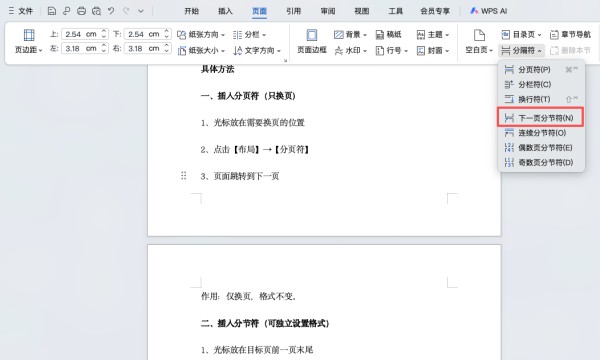This screenshot has width=600, height=360.
Task: Open Print Preview icon
Action: coord(96,11)
